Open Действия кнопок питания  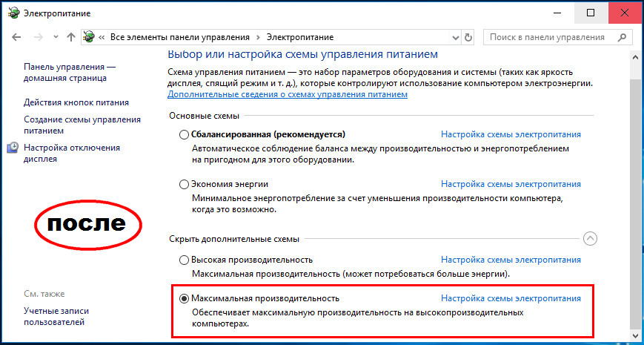[76, 102]
